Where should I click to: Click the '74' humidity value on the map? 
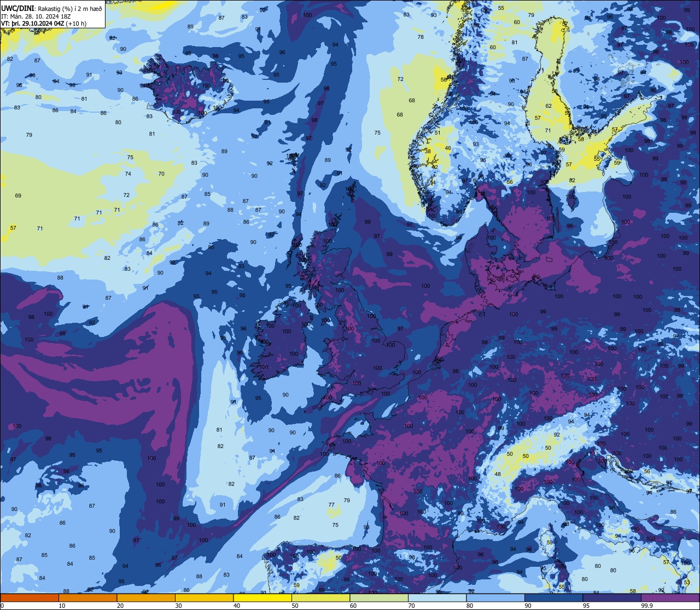128,174
